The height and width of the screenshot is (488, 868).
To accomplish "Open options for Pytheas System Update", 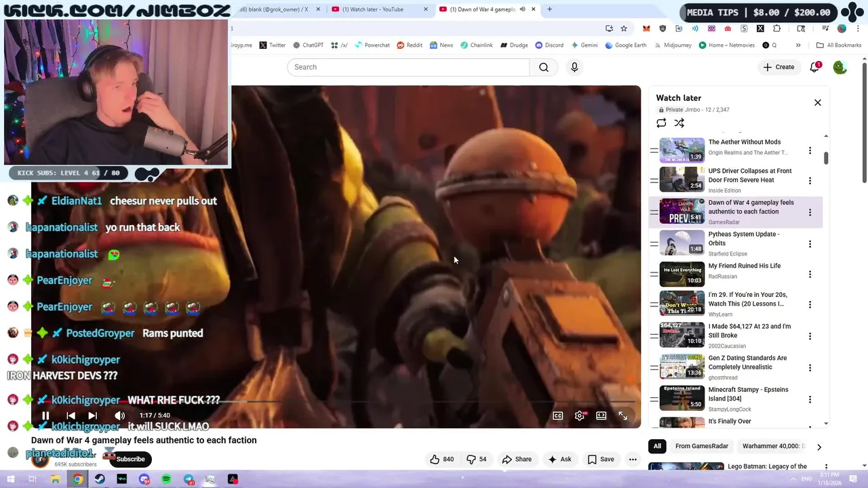I will tap(810, 243).
